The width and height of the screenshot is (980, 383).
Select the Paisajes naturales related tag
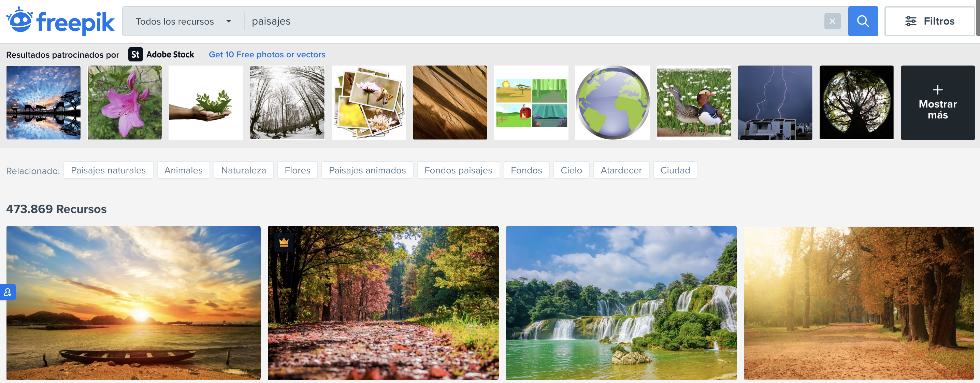click(x=109, y=170)
